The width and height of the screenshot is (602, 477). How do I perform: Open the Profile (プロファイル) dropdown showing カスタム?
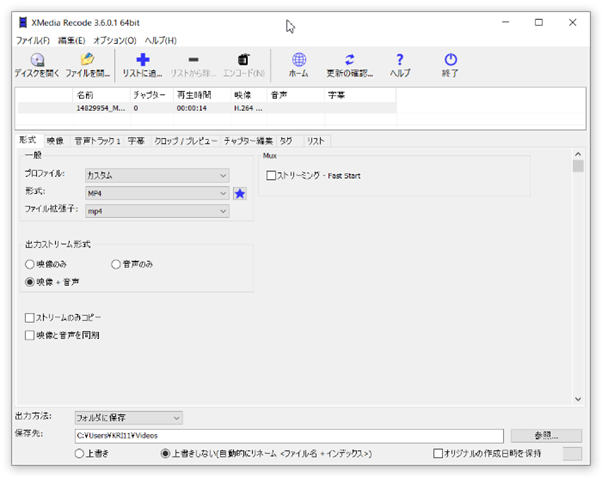coord(157,176)
